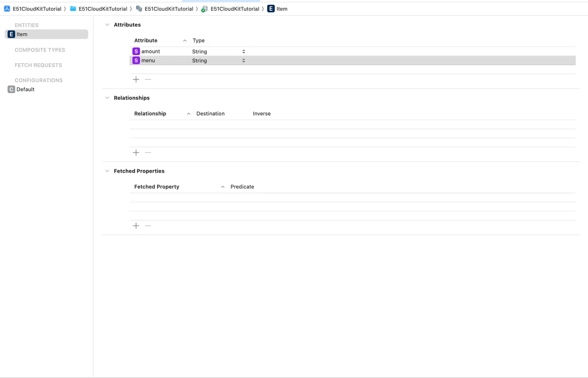Click the Item breadcrumb label
Viewport: 588px width, 378px height.
[x=282, y=9]
